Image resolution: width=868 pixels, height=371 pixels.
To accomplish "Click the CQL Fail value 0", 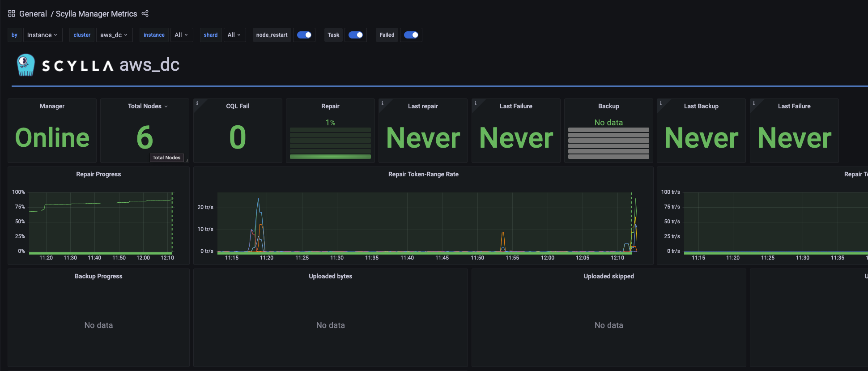I will (238, 137).
